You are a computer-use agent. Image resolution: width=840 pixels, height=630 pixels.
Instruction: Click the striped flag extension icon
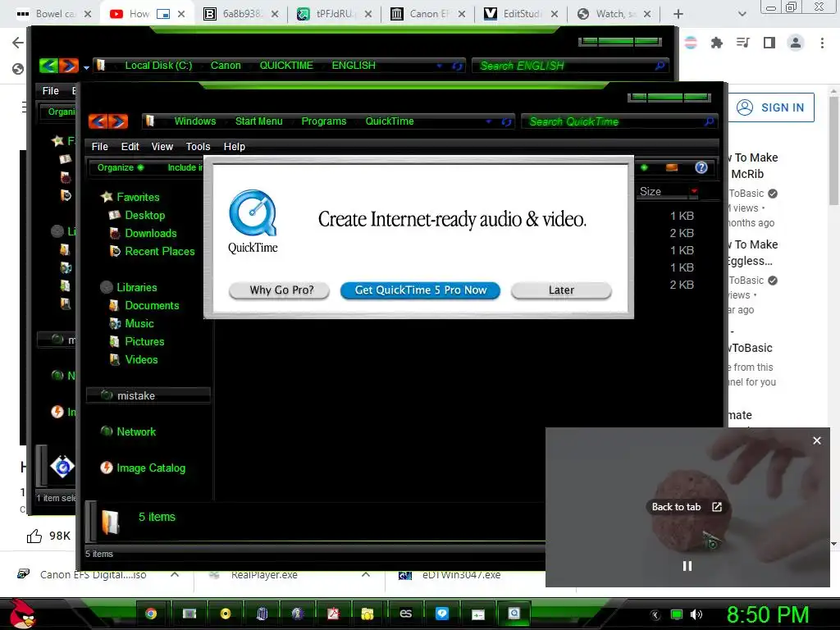click(691, 43)
